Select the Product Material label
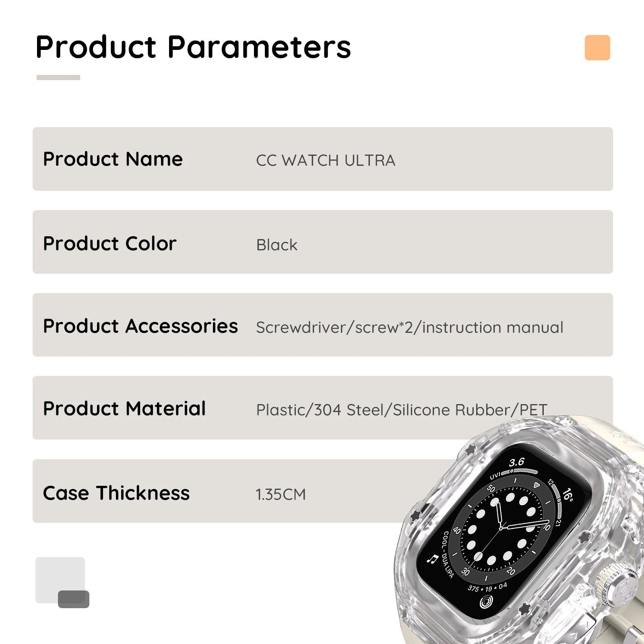Image resolution: width=644 pixels, height=644 pixels. (124, 409)
